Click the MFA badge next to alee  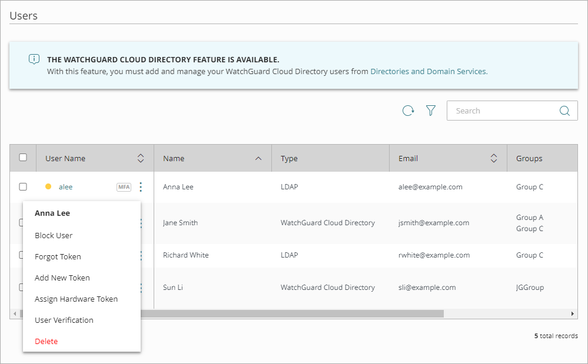point(124,186)
